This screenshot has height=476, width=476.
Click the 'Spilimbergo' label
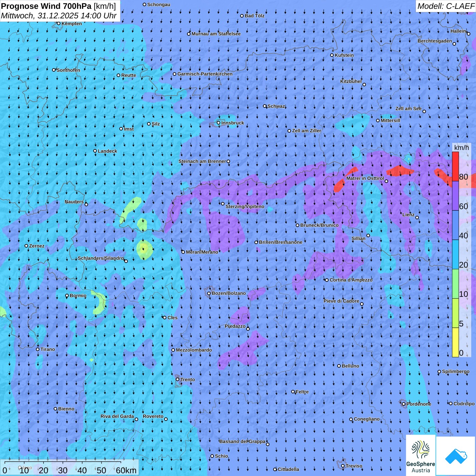click(x=456, y=371)
